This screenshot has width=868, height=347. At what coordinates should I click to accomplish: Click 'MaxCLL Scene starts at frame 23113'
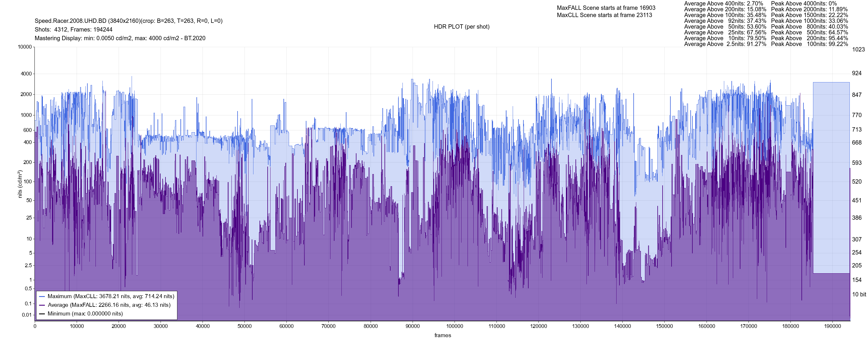(x=604, y=15)
